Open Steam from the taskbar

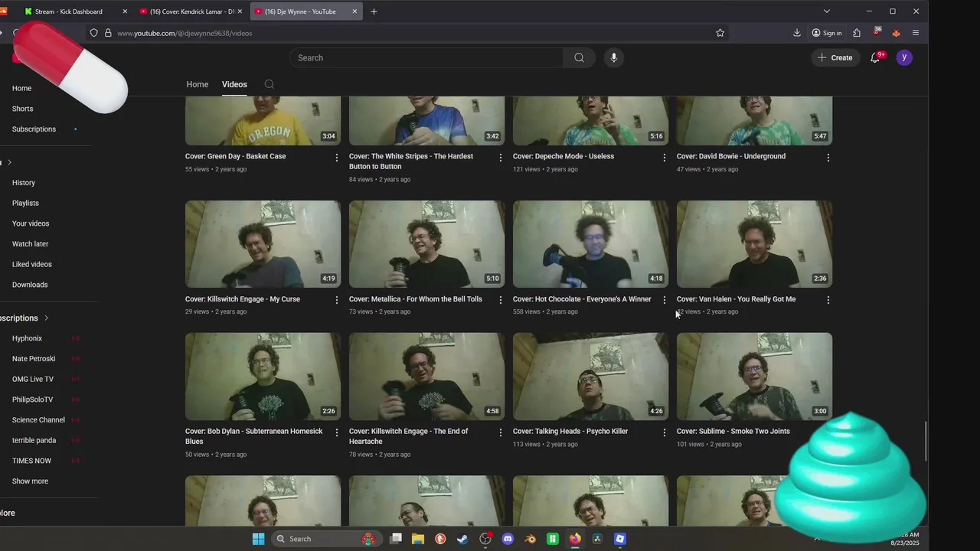click(462, 539)
